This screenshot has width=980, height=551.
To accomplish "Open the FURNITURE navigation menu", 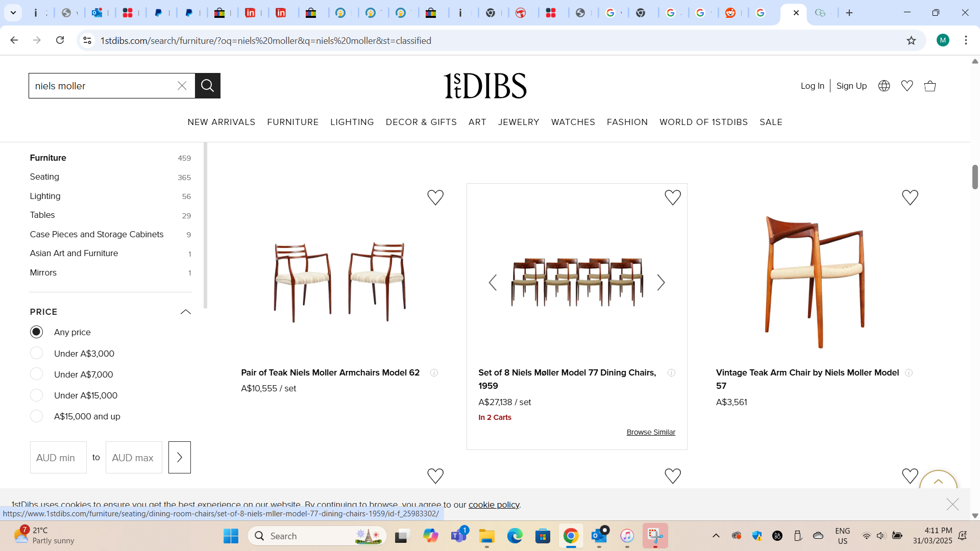I will 292,122.
